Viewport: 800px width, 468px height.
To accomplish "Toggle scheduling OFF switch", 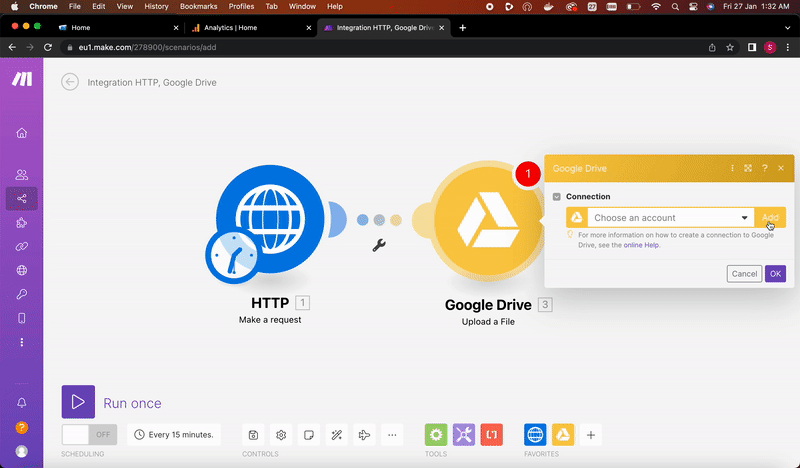I will pyautogui.click(x=89, y=435).
